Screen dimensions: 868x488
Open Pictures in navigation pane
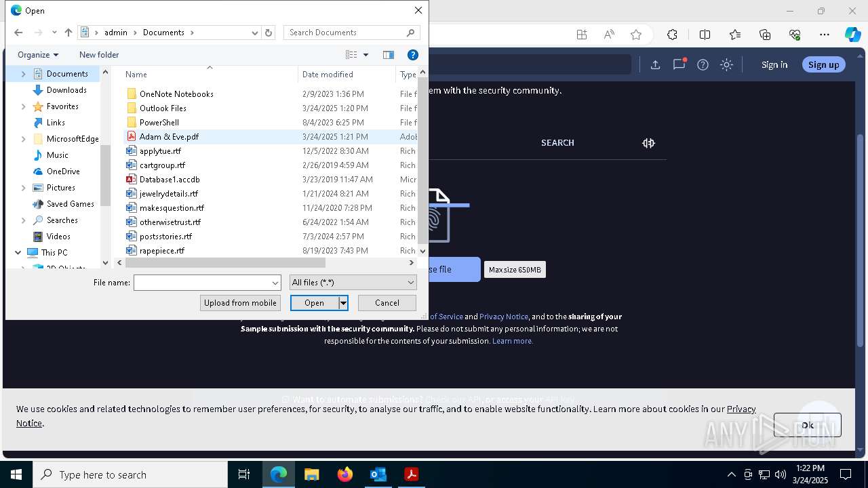coord(61,188)
